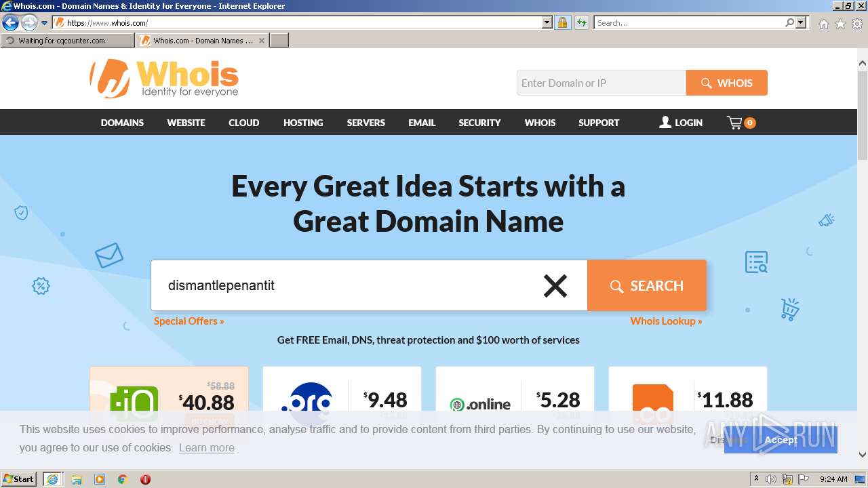Open a new blank tab
This screenshot has height=488, width=868.
point(279,41)
